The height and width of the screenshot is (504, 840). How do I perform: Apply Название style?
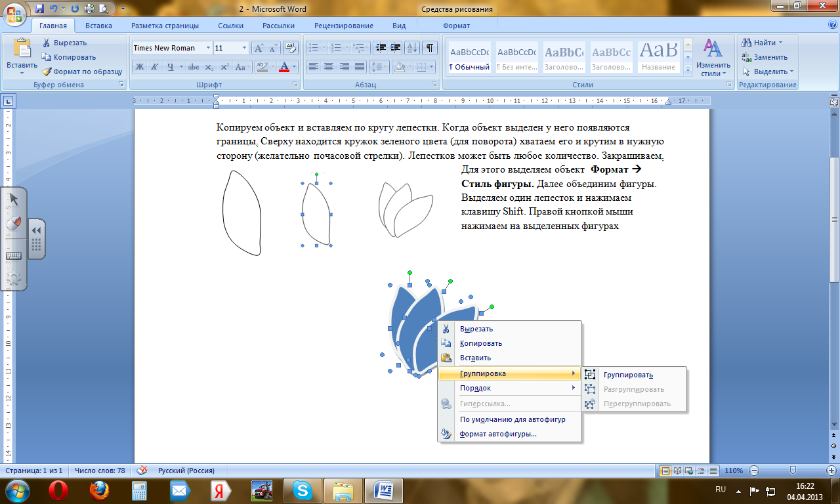pyautogui.click(x=659, y=58)
